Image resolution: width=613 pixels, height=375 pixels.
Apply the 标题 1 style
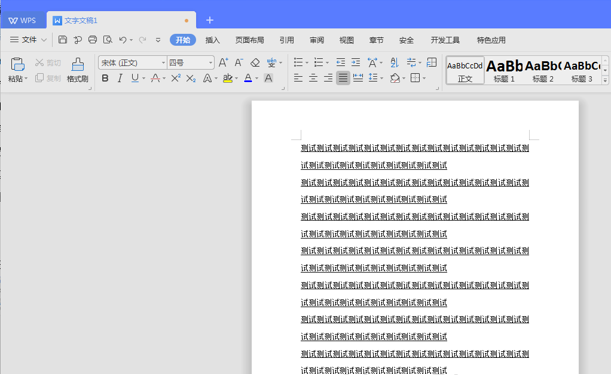coord(504,70)
